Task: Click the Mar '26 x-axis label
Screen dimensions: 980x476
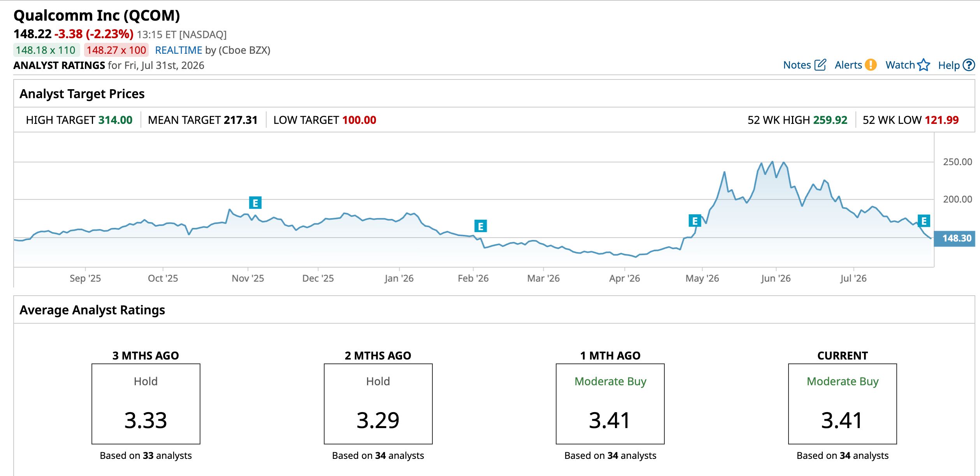Action: (543, 279)
